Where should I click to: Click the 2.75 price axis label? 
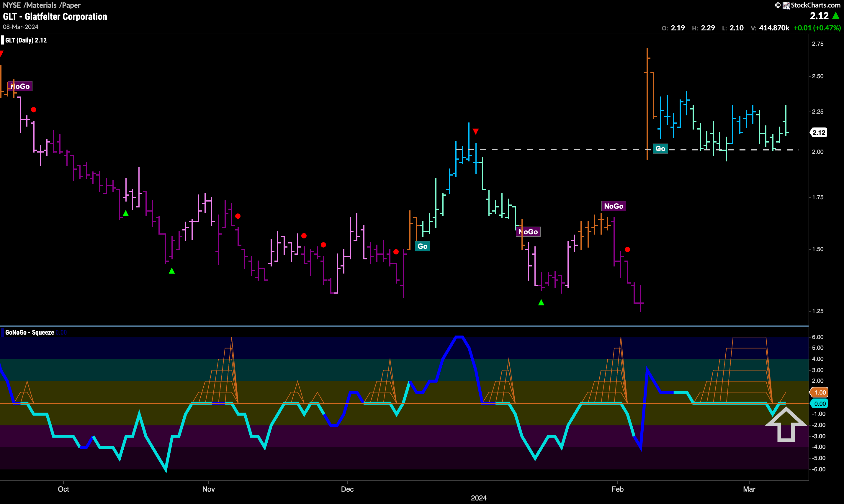817,44
